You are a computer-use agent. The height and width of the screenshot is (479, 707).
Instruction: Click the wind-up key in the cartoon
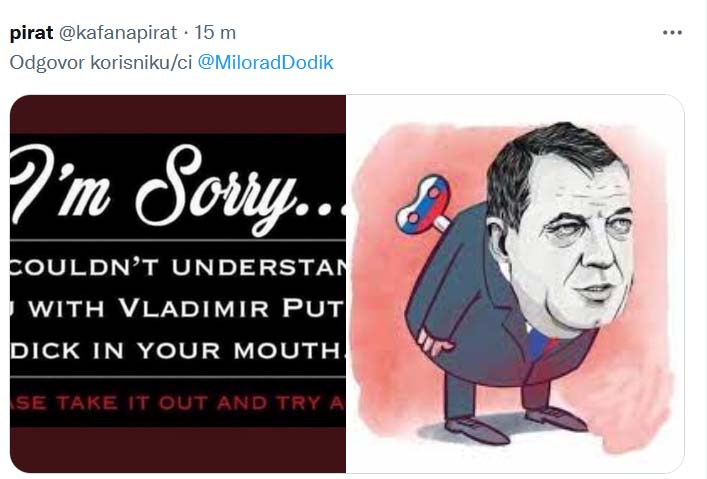click(x=424, y=204)
